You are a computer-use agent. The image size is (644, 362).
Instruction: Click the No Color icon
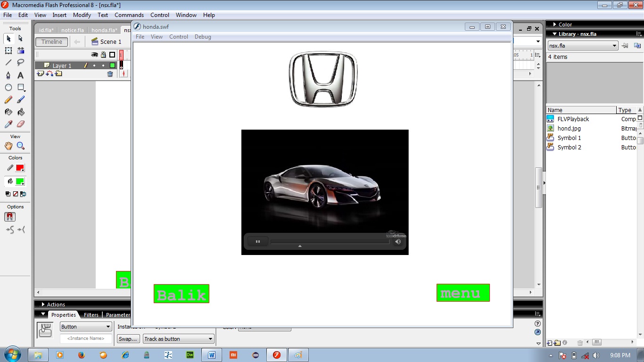(16, 194)
